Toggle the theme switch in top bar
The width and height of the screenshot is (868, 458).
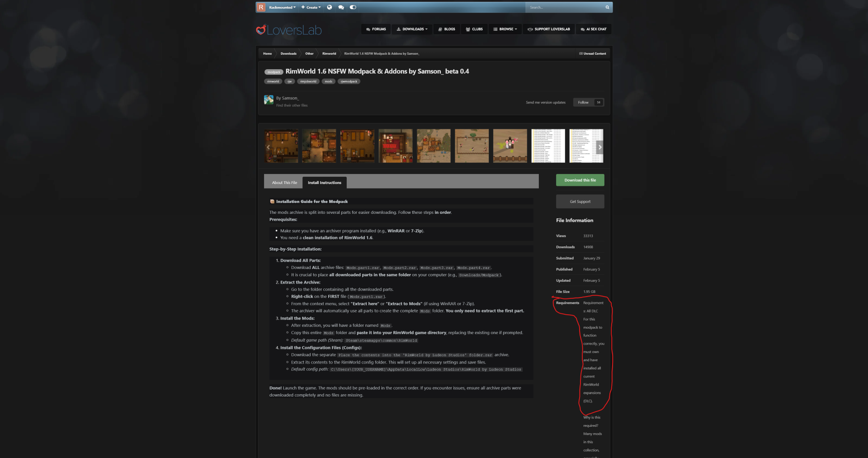353,7
